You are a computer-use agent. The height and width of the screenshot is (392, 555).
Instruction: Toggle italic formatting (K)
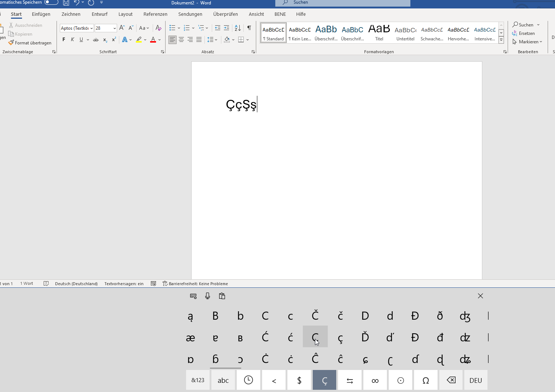coord(72,40)
